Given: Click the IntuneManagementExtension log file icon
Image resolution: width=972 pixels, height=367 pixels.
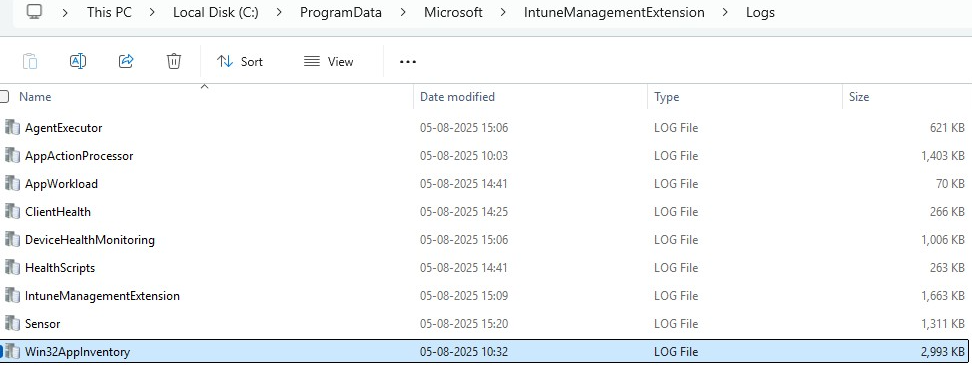Looking at the screenshot, I should pyautogui.click(x=12, y=296).
